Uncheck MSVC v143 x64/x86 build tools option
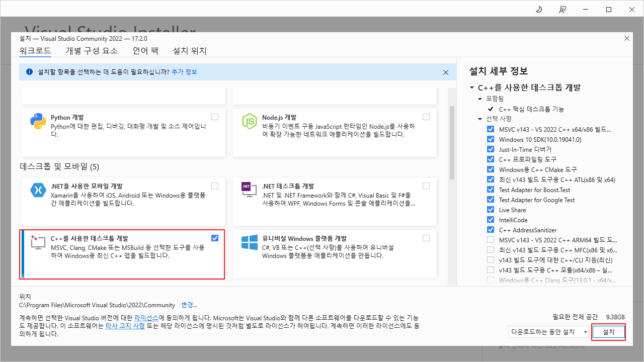The width and height of the screenshot is (644, 362). pyautogui.click(x=491, y=129)
